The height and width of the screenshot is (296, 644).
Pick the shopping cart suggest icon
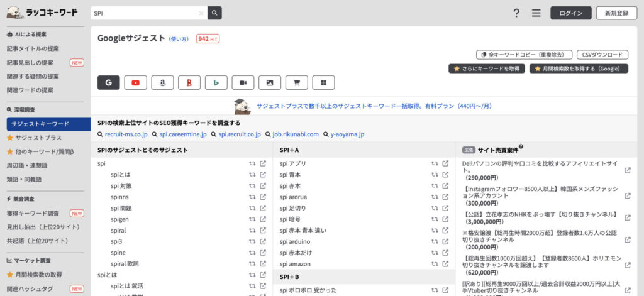point(297,82)
